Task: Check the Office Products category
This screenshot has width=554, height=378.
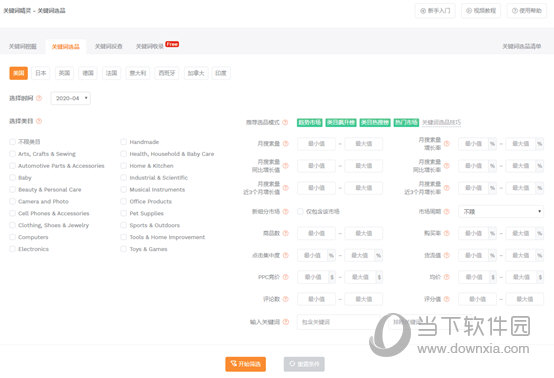Action: tap(123, 201)
